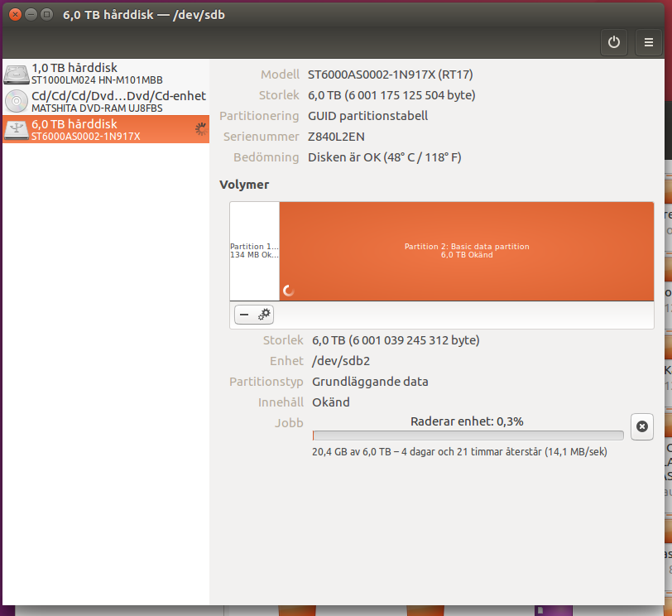Select the MATSHITA DVD-RAM drive entry
The width and height of the screenshot is (672, 616).
(x=106, y=101)
